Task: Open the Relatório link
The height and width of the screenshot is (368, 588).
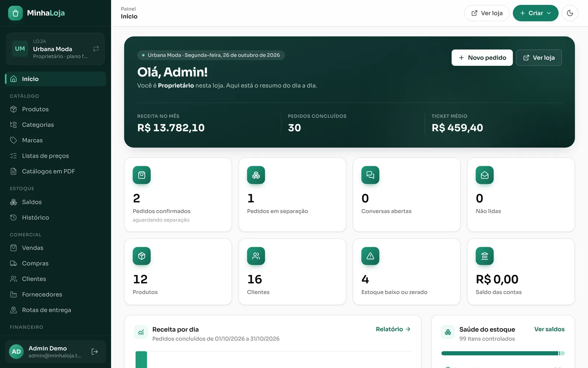Action: pyautogui.click(x=393, y=329)
